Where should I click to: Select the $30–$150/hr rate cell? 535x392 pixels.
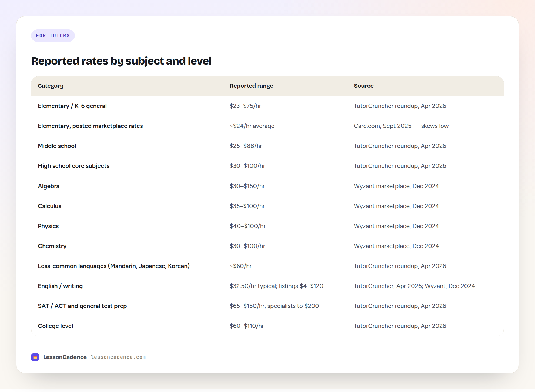tap(247, 186)
